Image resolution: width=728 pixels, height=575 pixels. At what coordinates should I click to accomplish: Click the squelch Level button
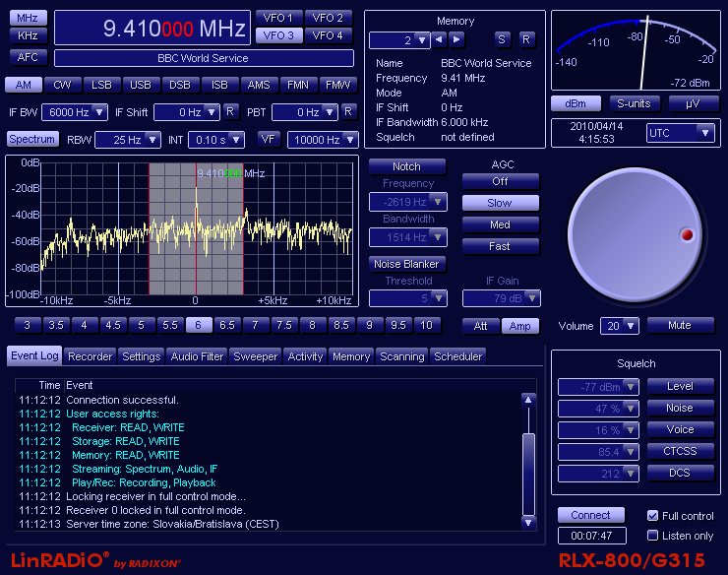680,386
